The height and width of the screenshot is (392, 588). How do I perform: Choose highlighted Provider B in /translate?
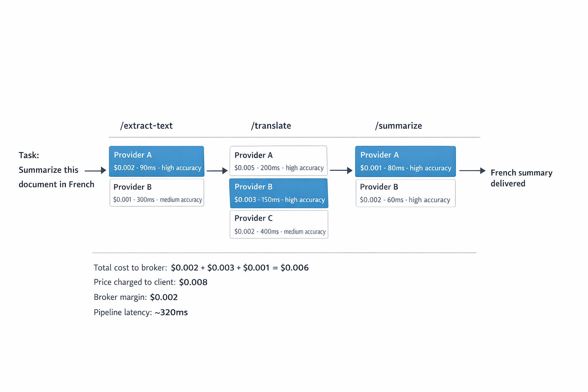click(279, 193)
